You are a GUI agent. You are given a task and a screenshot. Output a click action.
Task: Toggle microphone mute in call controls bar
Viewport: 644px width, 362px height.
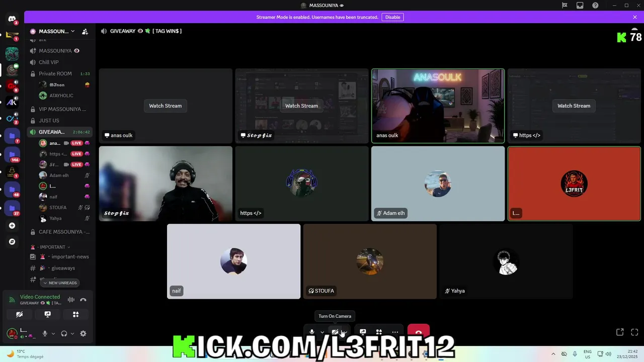coord(312,332)
